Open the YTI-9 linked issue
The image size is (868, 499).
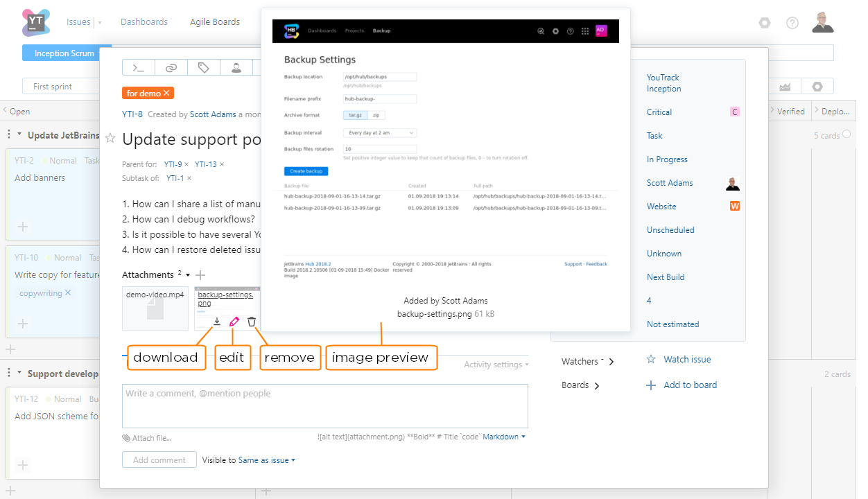point(173,164)
